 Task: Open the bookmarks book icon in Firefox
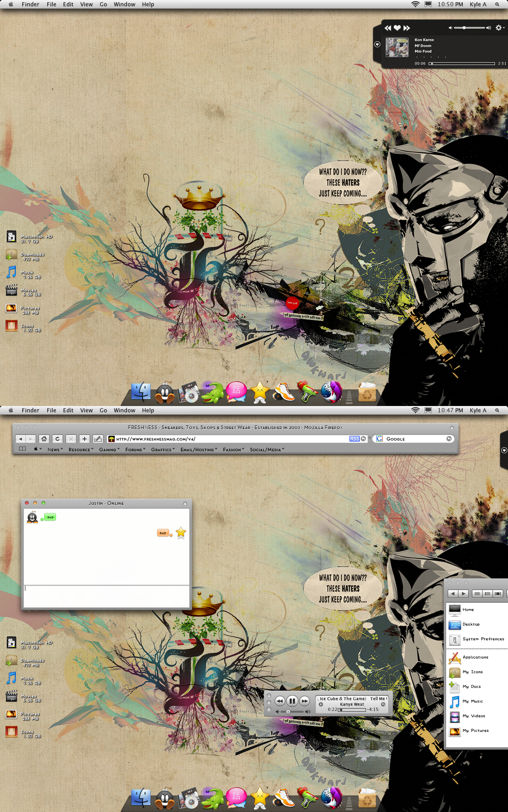(23, 449)
